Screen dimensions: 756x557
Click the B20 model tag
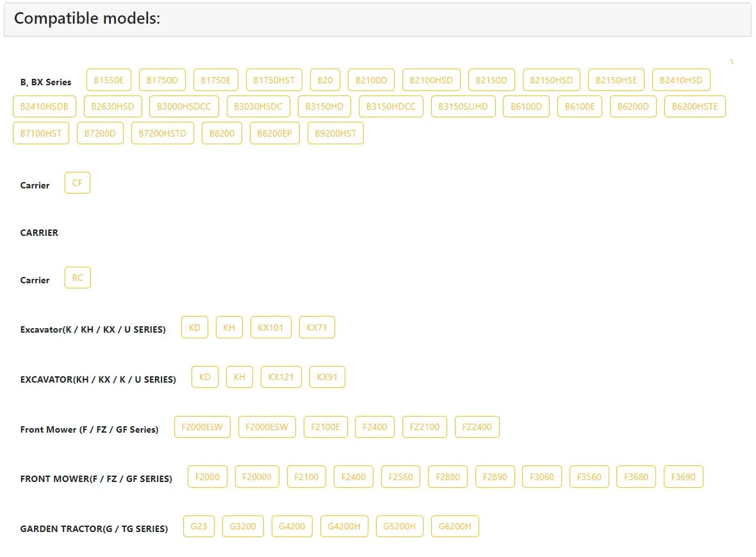coord(325,80)
